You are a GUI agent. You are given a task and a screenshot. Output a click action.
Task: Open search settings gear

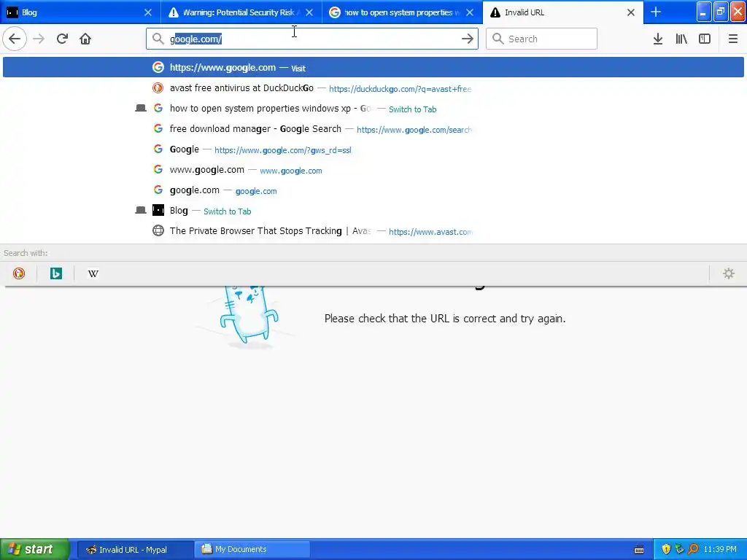[x=729, y=273]
